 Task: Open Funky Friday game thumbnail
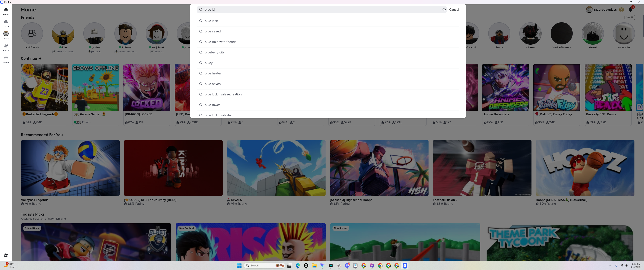pos(557,87)
